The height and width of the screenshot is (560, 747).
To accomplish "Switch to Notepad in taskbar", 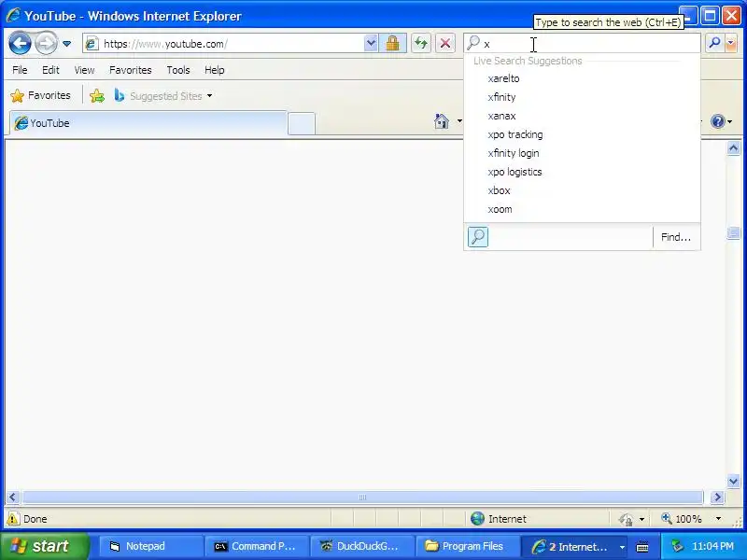I will click(150, 546).
